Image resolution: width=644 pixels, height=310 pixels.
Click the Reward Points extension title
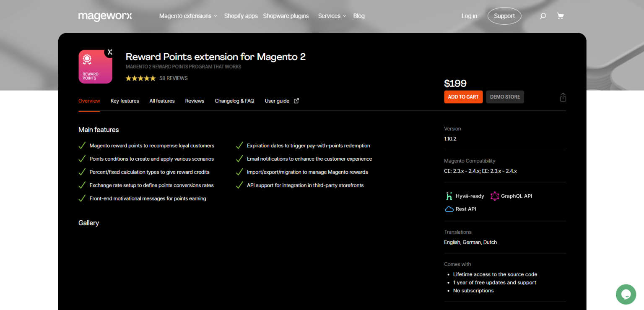point(216,57)
